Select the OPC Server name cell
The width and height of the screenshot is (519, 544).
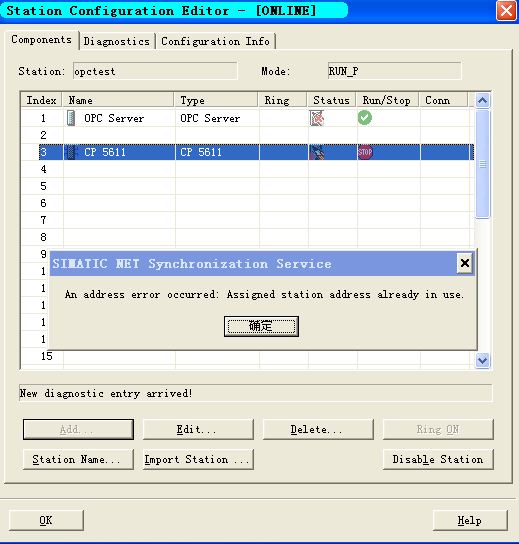click(119, 118)
